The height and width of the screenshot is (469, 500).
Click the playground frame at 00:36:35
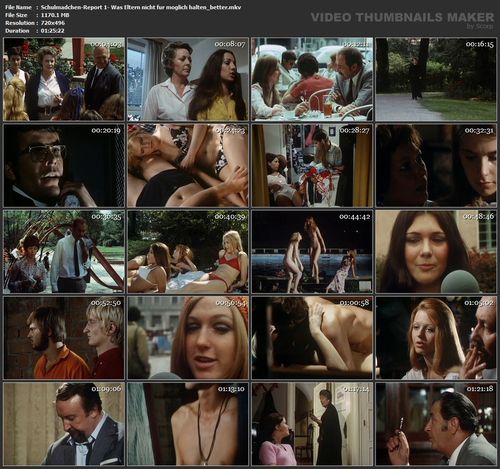[x=64, y=252]
